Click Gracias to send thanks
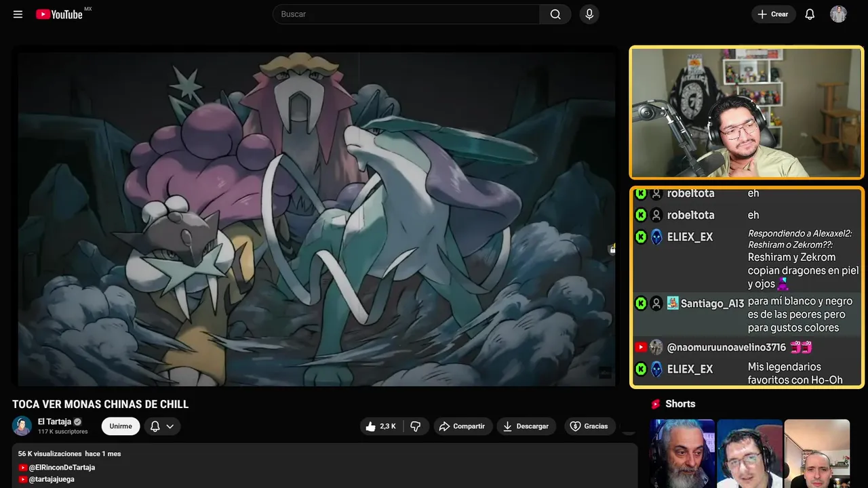The height and width of the screenshot is (488, 868). tap(589, 426)
